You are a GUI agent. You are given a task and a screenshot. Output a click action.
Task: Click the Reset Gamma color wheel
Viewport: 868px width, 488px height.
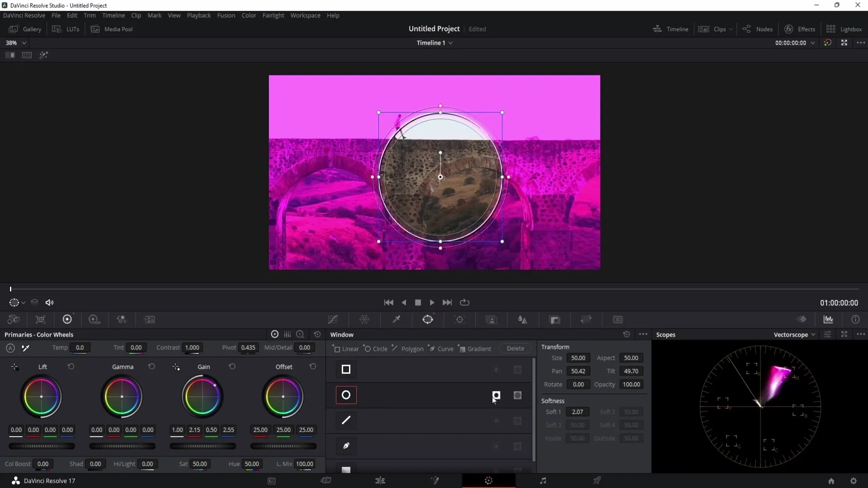click(x=151, y=366)
